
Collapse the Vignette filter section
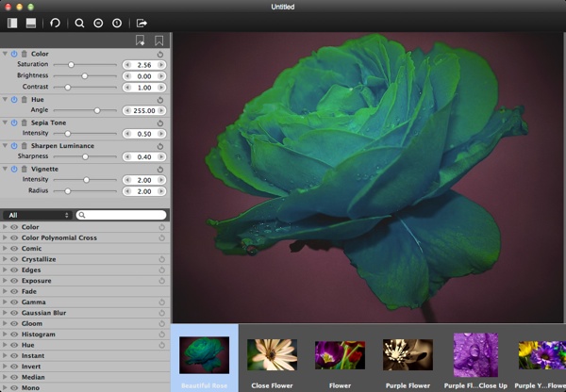pos(5,169)
